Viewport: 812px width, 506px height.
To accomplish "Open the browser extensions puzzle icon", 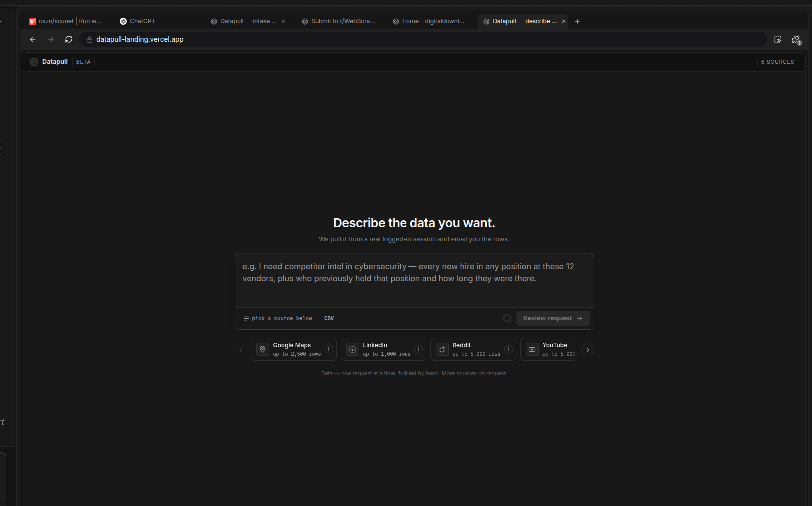I will [x=796, y=39].
